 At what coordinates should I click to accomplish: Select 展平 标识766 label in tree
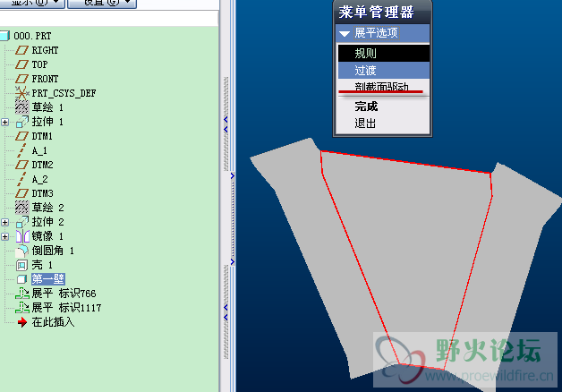tap(64, 294)
